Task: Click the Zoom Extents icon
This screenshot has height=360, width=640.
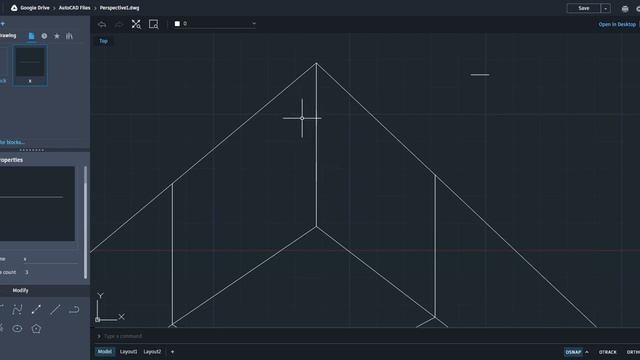Action: click(136, 24)
